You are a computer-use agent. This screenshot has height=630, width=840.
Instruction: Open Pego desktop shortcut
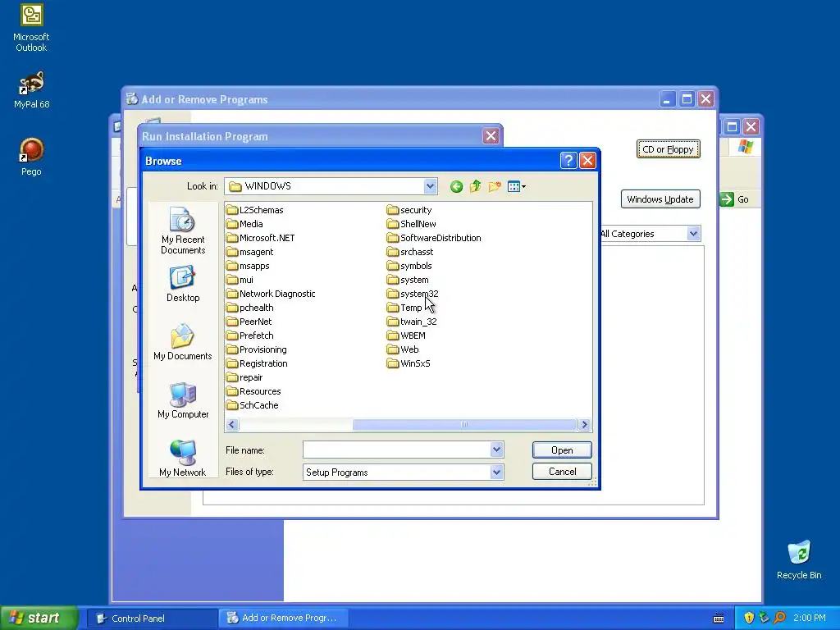[x=31, y=157]
